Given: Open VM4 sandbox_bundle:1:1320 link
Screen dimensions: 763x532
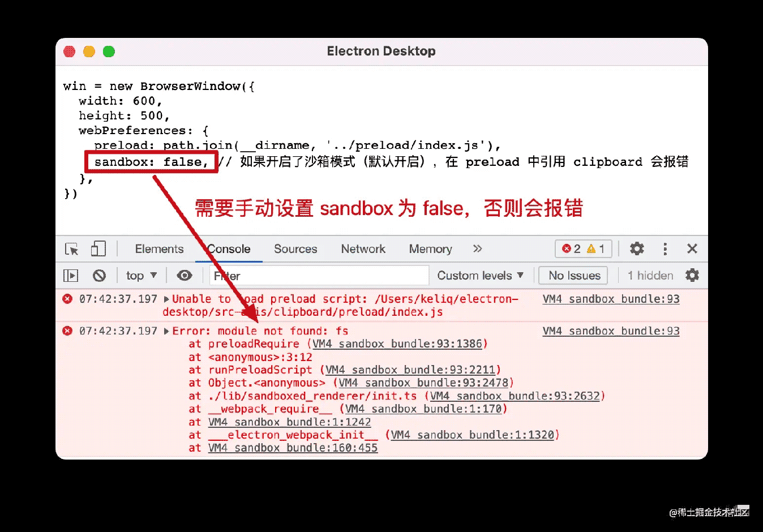Looking at the screenshot, I should click(x=472, y=435).
